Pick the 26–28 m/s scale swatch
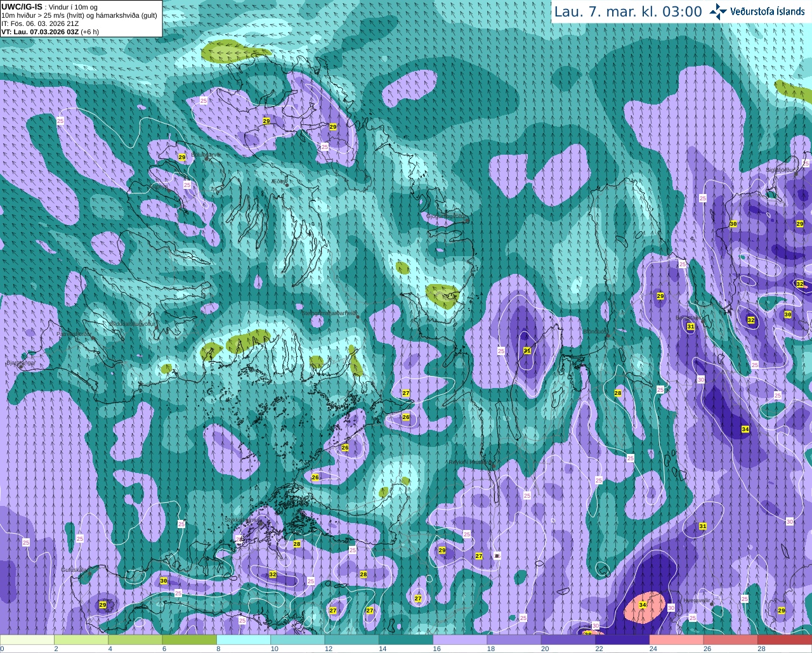Screen dimensions: 812x653 pos(731,640)
